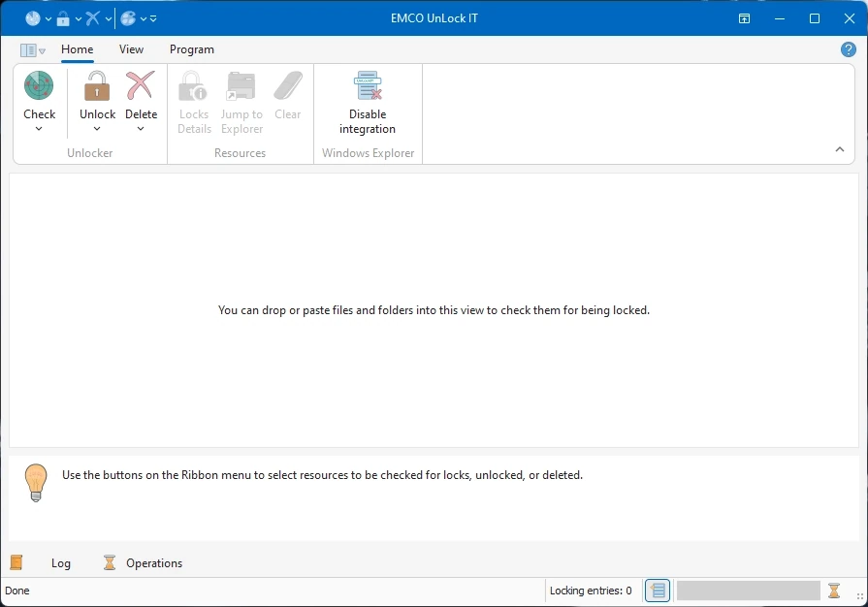Toggle the status bar list view icon
This screenshot has width=868, height=607.
(658, 591)
